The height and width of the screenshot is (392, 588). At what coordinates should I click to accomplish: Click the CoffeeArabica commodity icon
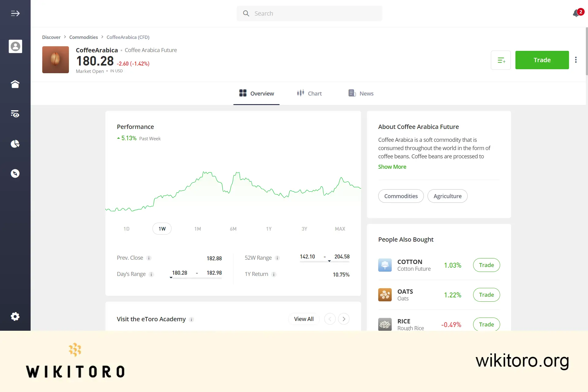pos(55,59)
